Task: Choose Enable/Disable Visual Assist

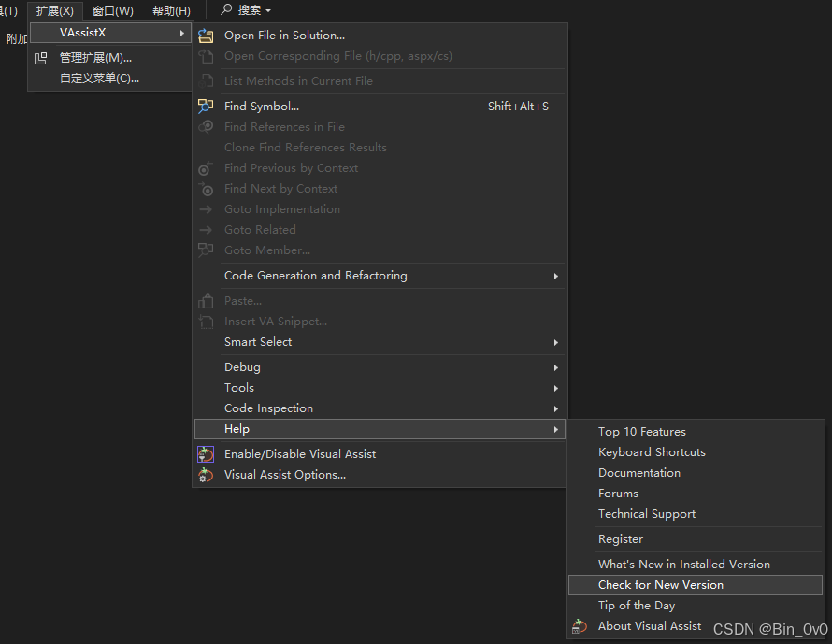Action: pyautogui.click(x=380, y=454)
